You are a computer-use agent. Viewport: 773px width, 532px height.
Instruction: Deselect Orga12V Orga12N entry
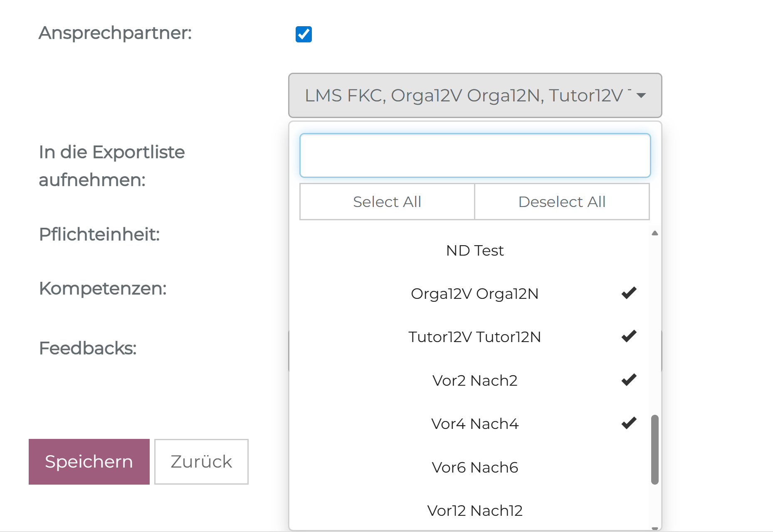tap(474, 294)
